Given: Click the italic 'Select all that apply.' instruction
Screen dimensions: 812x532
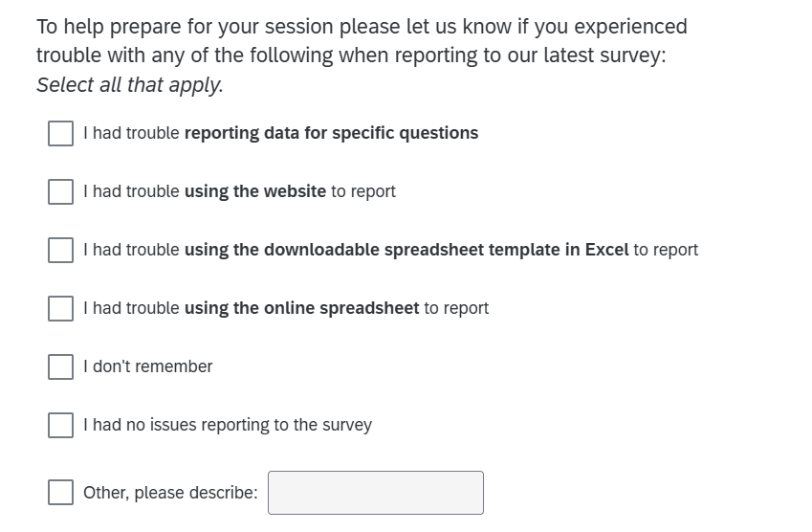Looking at the screenshot, I should click(x=130, y=85).
